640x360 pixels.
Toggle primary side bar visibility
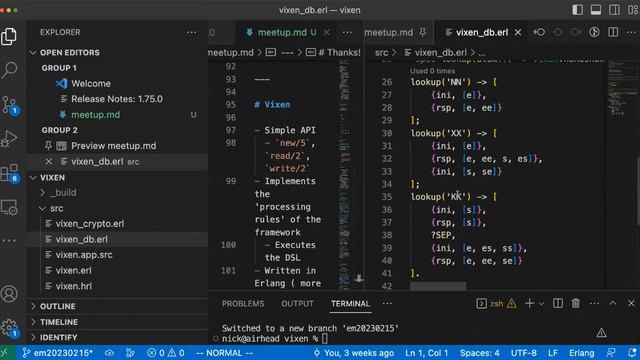[x=577, y=10]
